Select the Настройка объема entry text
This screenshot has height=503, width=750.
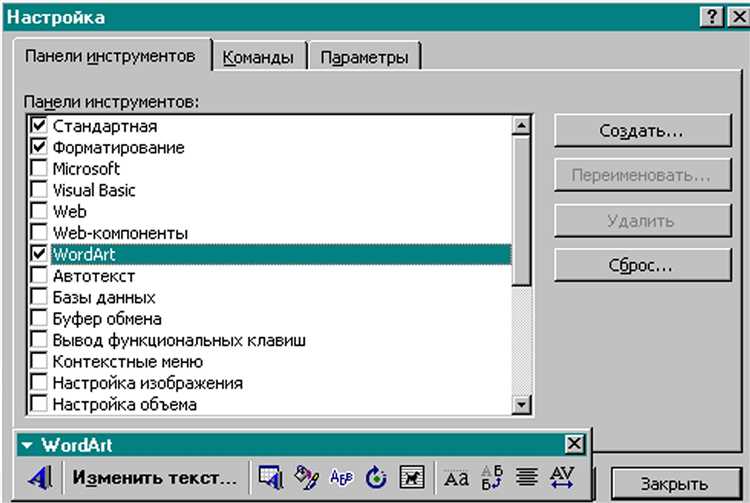tap(124, 405)
